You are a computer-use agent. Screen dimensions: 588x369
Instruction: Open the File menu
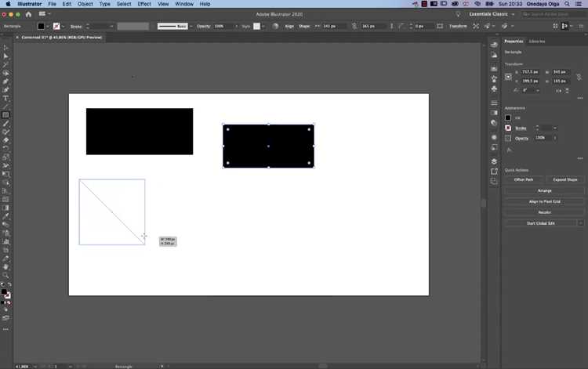(52, 4)
